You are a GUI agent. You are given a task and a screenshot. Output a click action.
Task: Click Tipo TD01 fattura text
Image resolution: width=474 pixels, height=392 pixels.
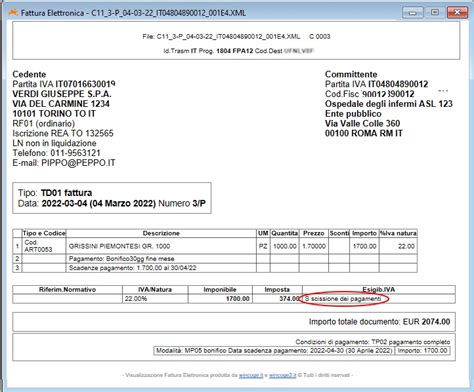coord(55,193)
